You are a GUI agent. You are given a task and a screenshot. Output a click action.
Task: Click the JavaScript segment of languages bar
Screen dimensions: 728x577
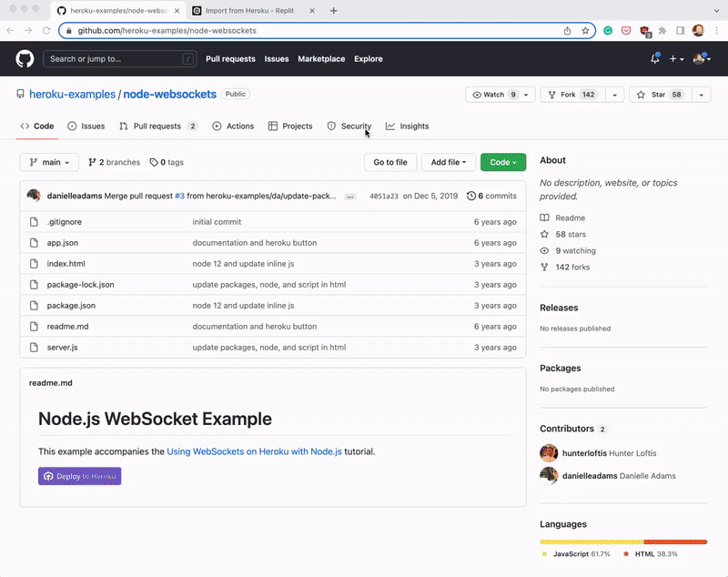591,542
